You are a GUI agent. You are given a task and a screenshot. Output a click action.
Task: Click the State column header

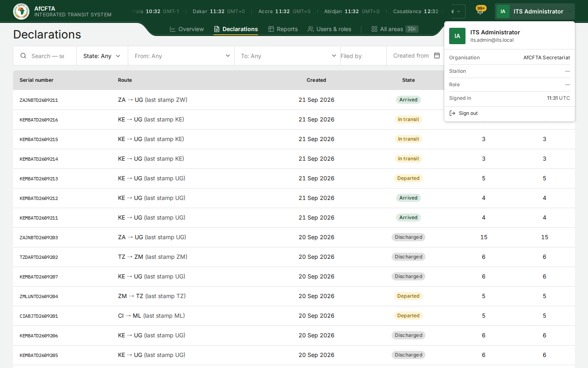click(x=408, y=80)
